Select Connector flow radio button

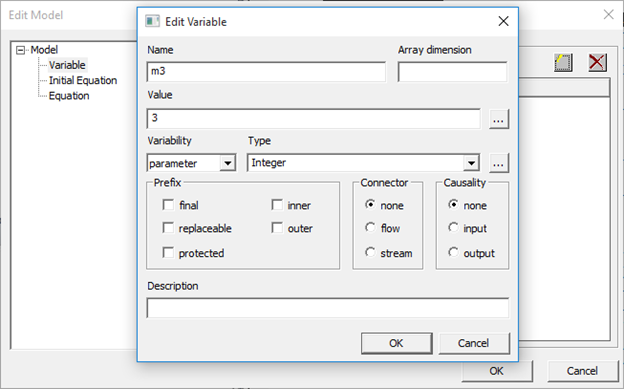370,227
